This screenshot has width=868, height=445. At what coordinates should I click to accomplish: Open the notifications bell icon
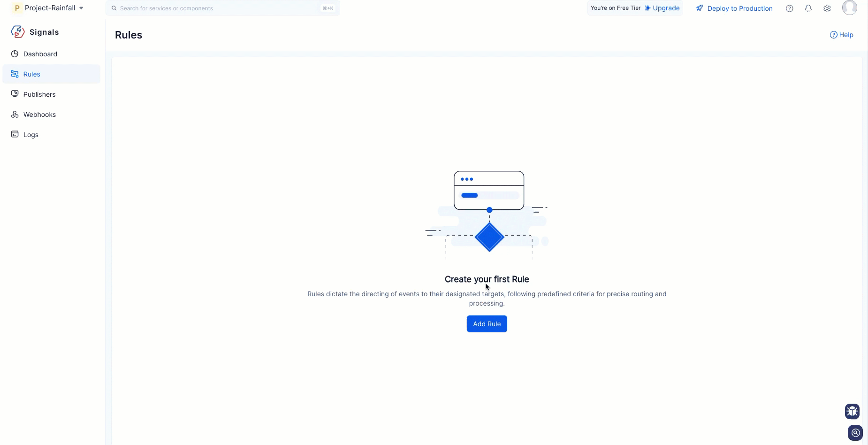point(808,8)
